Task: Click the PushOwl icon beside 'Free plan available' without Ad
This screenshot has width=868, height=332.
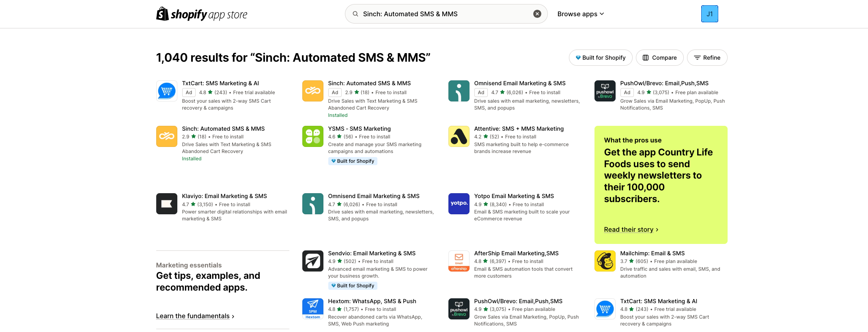Action: pos(459,309)
